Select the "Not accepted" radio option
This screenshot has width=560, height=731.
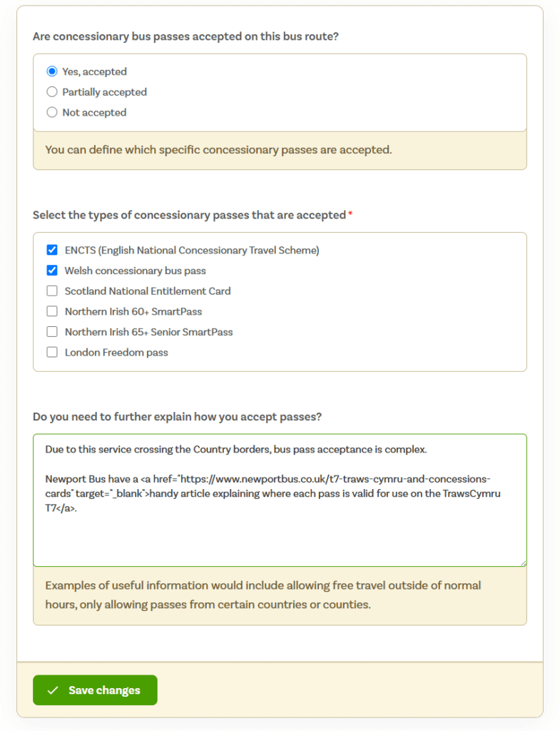[52, 112]
